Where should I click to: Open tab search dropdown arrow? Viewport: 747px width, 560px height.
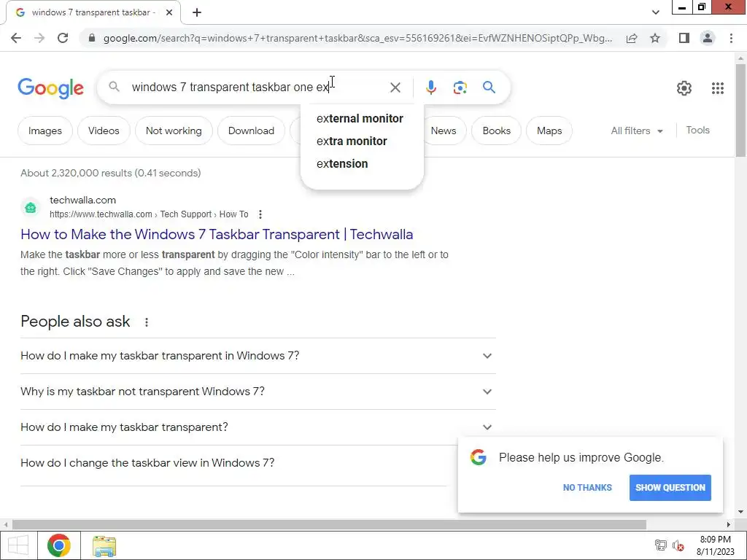click(x=656, y=12)
